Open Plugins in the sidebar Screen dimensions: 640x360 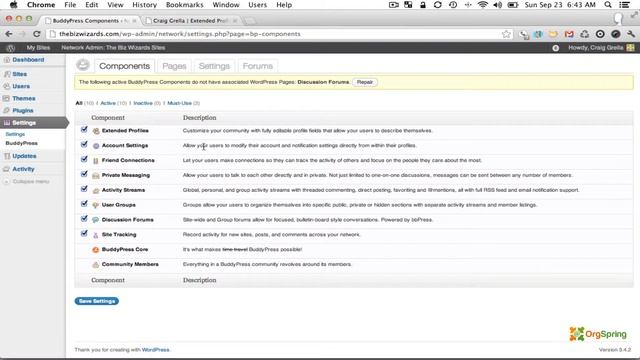(23, 111)
